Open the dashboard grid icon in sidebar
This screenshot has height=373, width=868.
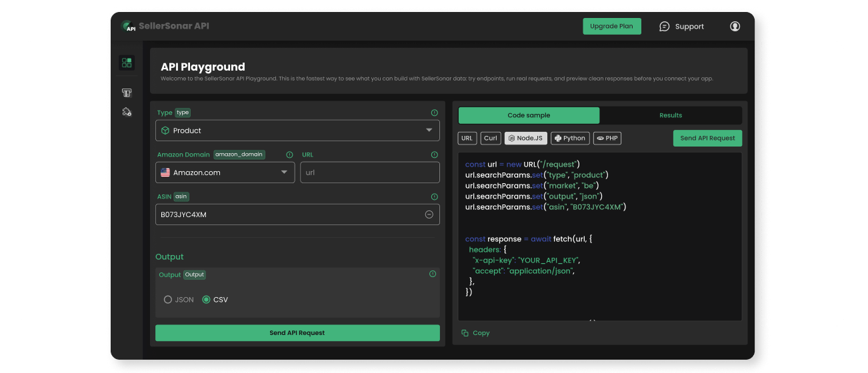click(x=126, y=63)
